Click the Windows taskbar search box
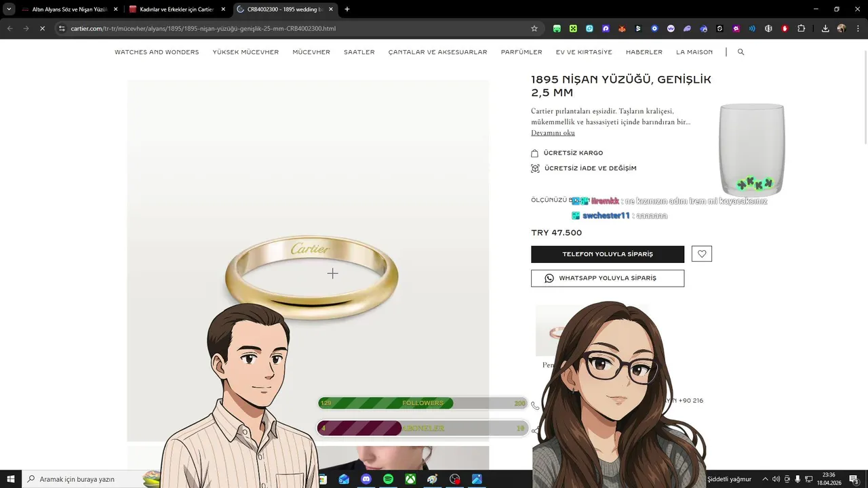The width and height of the screenshot is (868, 488). (81, 479)
